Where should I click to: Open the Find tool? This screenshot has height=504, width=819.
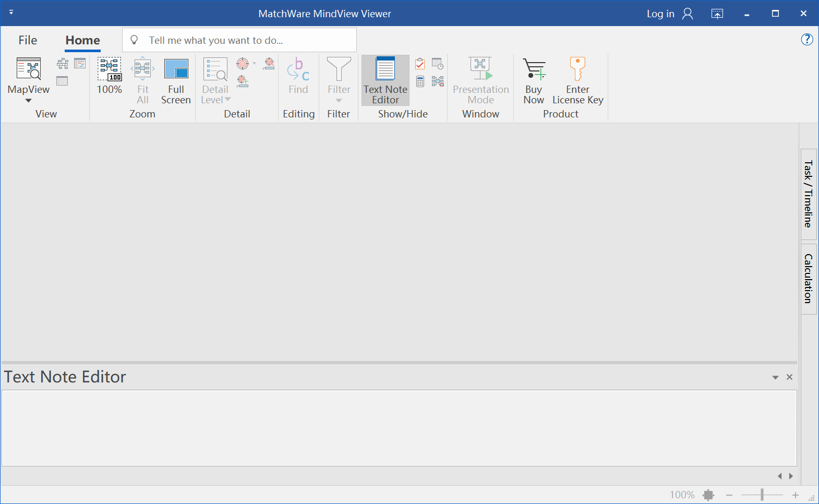298,76
